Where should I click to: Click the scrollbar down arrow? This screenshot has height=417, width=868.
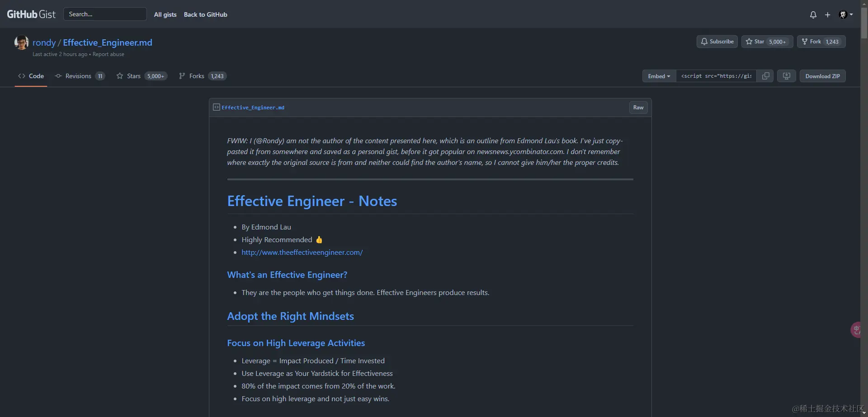tap(864, 413)
